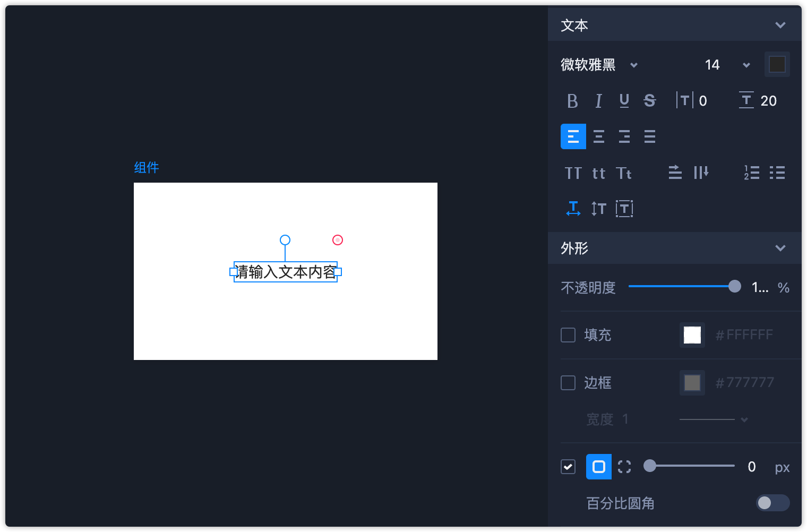Select the 组件 label above canvas
Screen dimensions: 807x532
tap(147, 168)
